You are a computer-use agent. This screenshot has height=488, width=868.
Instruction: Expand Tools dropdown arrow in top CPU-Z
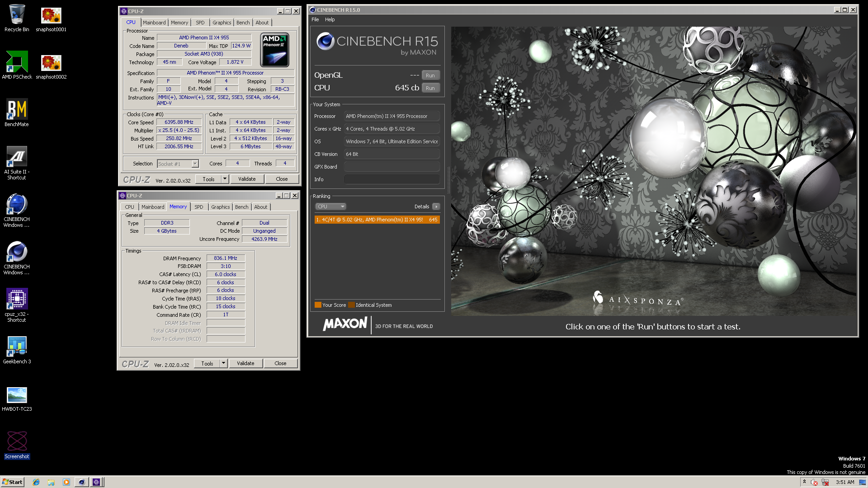[x=225, y=179]
